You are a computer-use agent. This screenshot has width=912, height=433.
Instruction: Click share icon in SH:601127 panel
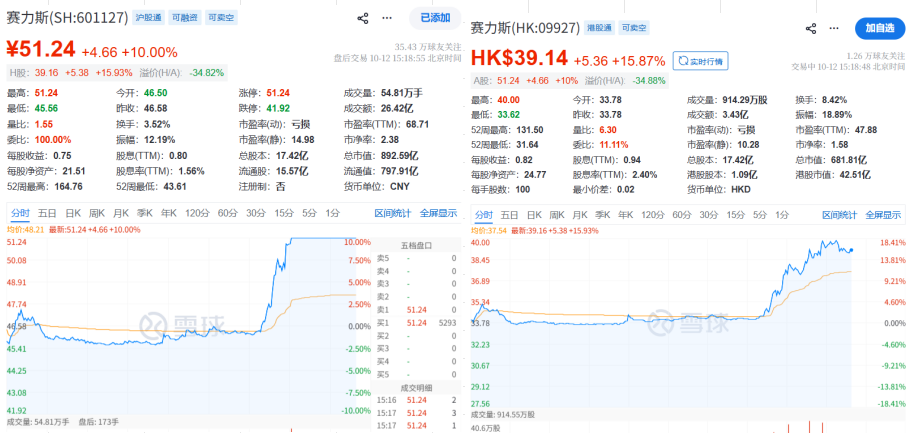pyautogui.click(x=363, y=18)
